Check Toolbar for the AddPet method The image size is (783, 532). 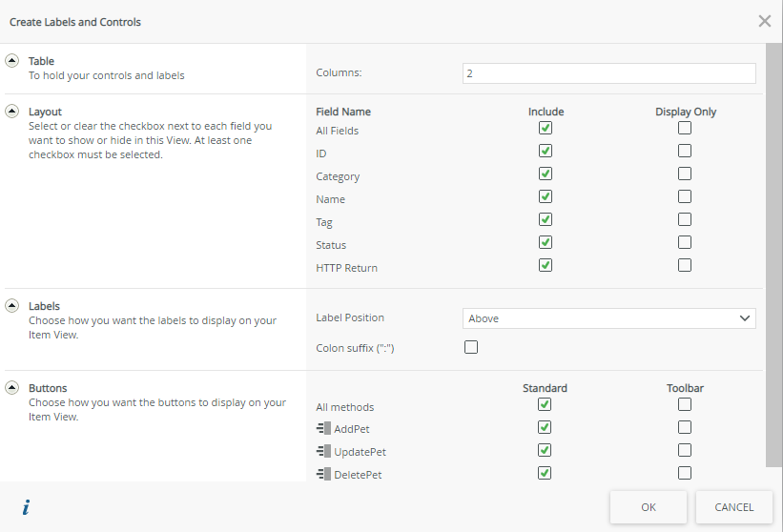click(x=685, y=427)
